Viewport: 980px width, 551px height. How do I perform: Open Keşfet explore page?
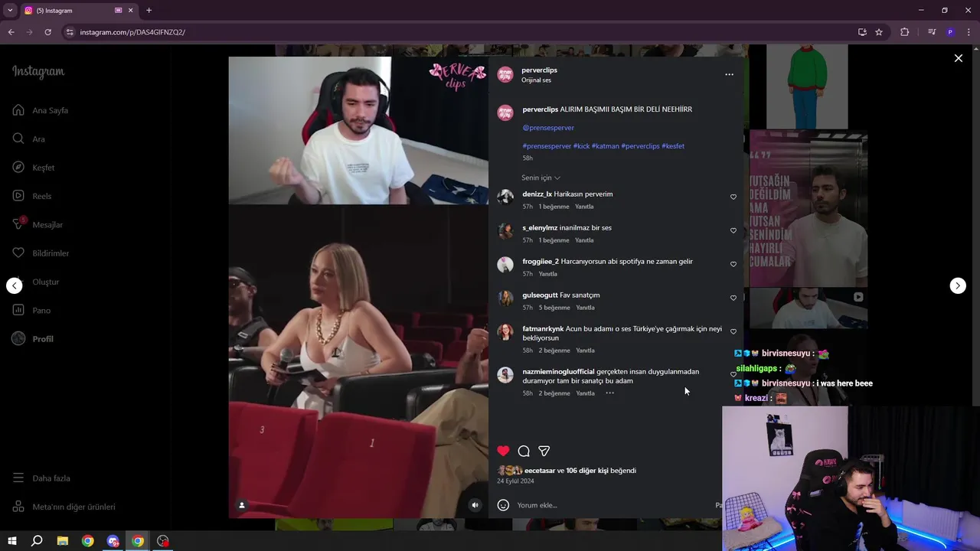(34, 168)
